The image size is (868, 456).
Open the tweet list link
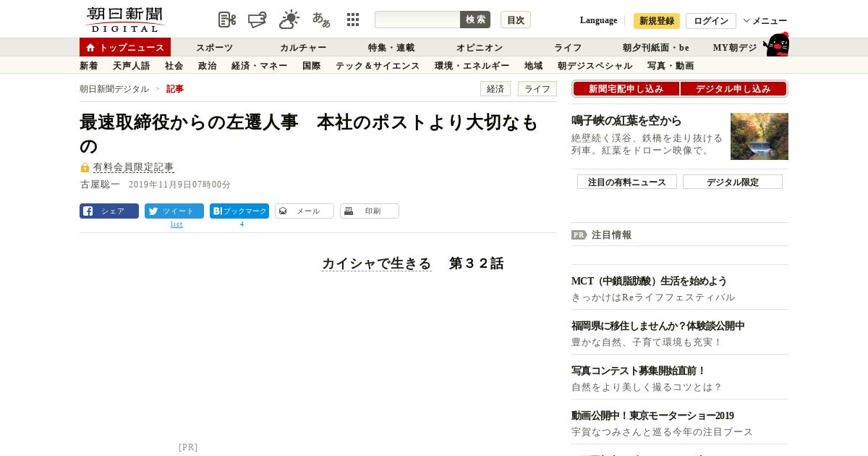click(x=176, y=224)
